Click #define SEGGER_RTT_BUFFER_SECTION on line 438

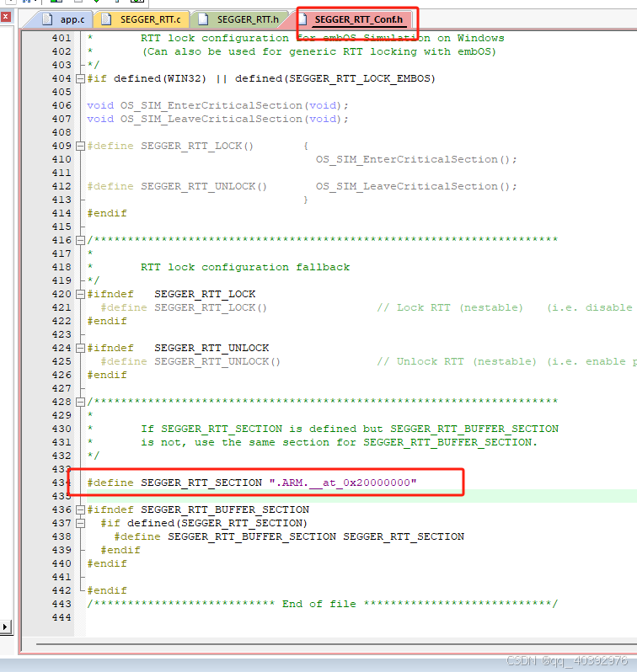coord(289,536)
